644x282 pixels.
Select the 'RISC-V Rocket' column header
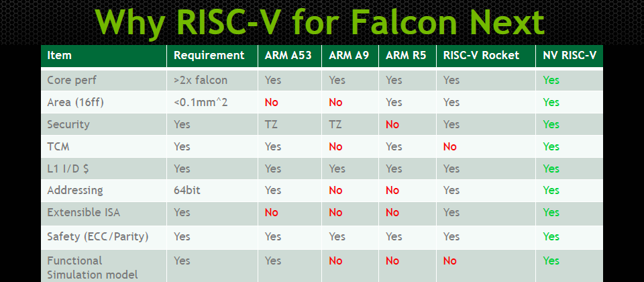[x=482, y=56]
